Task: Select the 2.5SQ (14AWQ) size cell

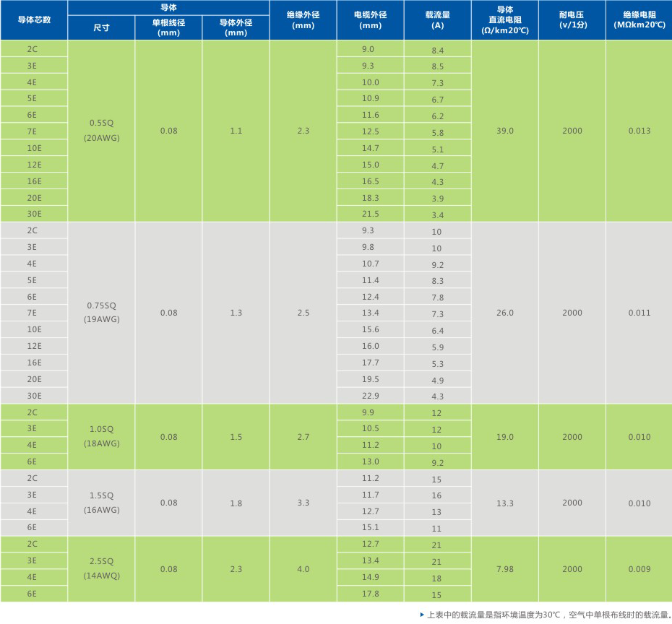Action: pos(102,568)
